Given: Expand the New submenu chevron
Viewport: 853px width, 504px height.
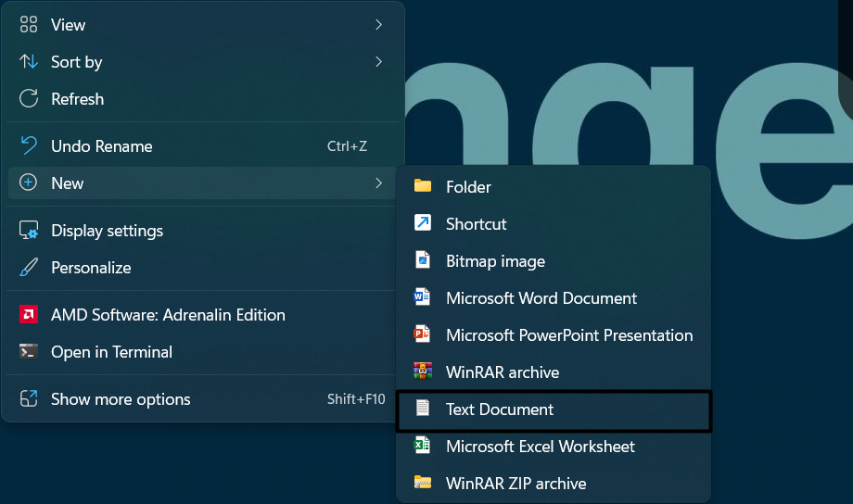Looking at the screenshot, I should pyautogui.click(x=378, y=183).
